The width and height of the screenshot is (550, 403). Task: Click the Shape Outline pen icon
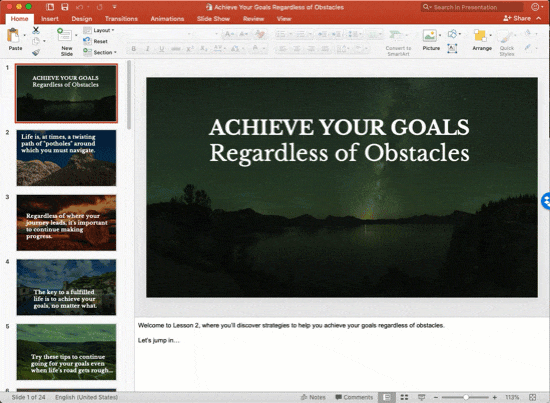click(528, 47)
